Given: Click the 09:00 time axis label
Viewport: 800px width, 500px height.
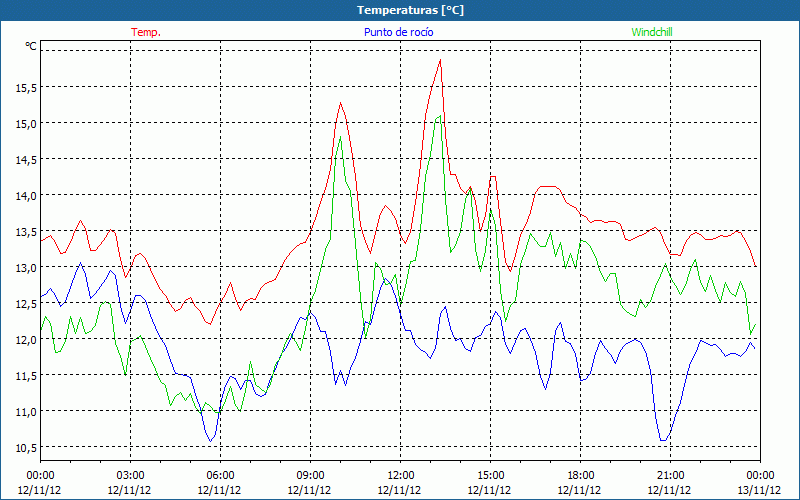Looking at the screenshot, I should point(310,476).
